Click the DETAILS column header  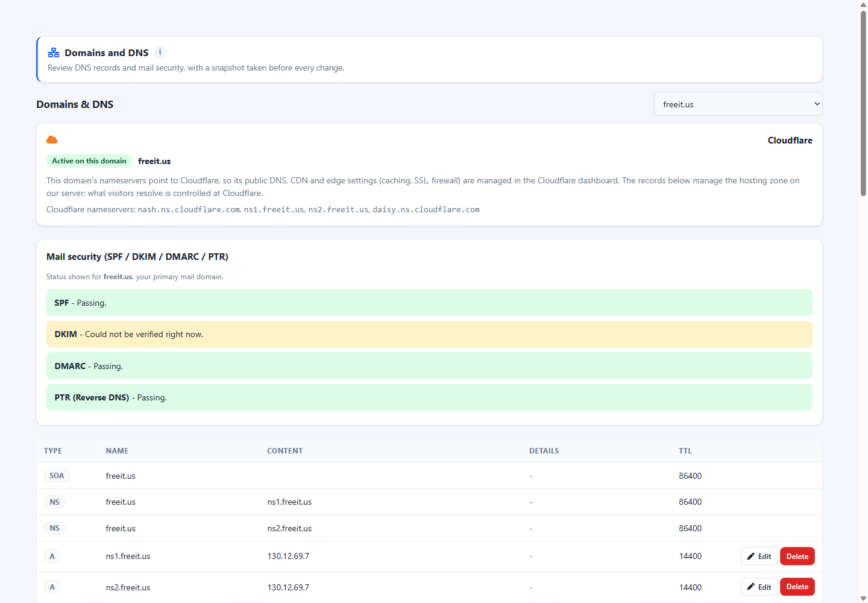click(544, 451)
